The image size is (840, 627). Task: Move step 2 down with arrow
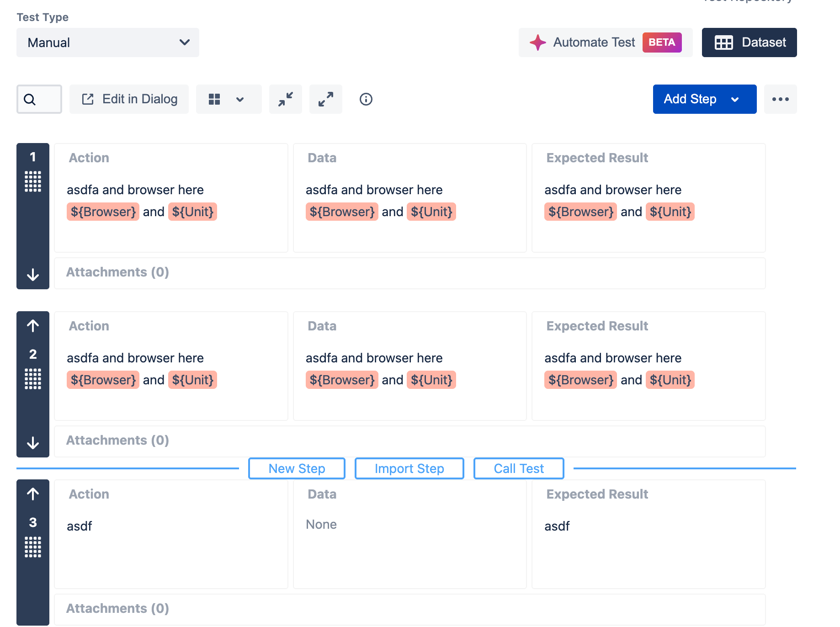(33, 443)
